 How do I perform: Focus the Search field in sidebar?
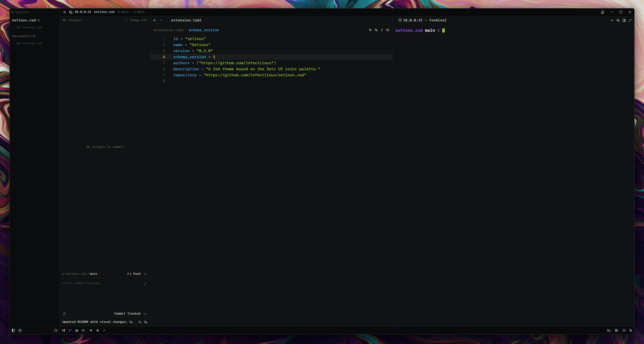pos(35,12)
